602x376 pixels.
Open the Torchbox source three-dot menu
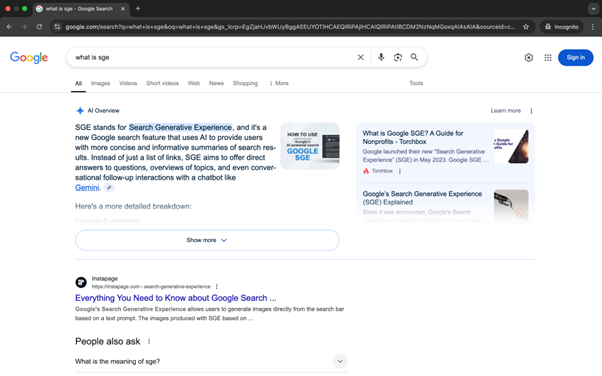[400, 171]
